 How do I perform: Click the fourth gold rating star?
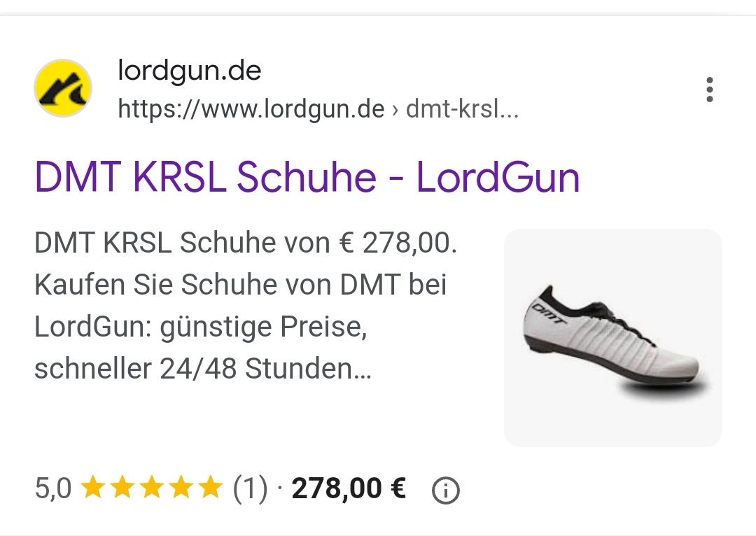click(181, 487)
